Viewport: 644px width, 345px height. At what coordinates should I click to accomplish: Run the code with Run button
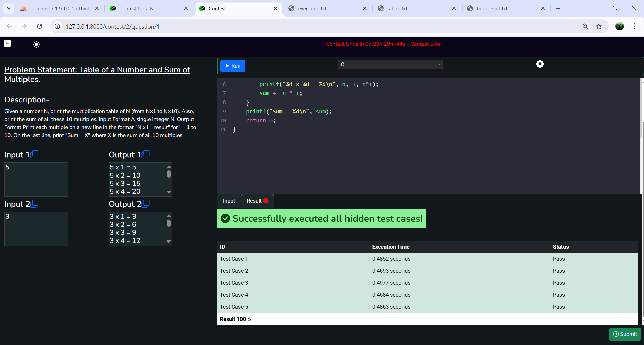233,66
